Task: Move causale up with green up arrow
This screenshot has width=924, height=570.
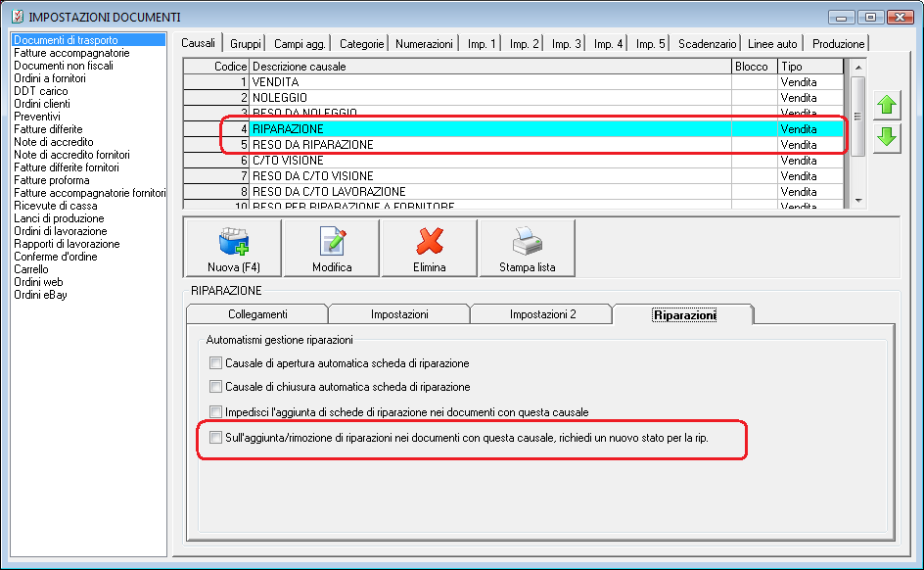Action: tap(887, 106)
